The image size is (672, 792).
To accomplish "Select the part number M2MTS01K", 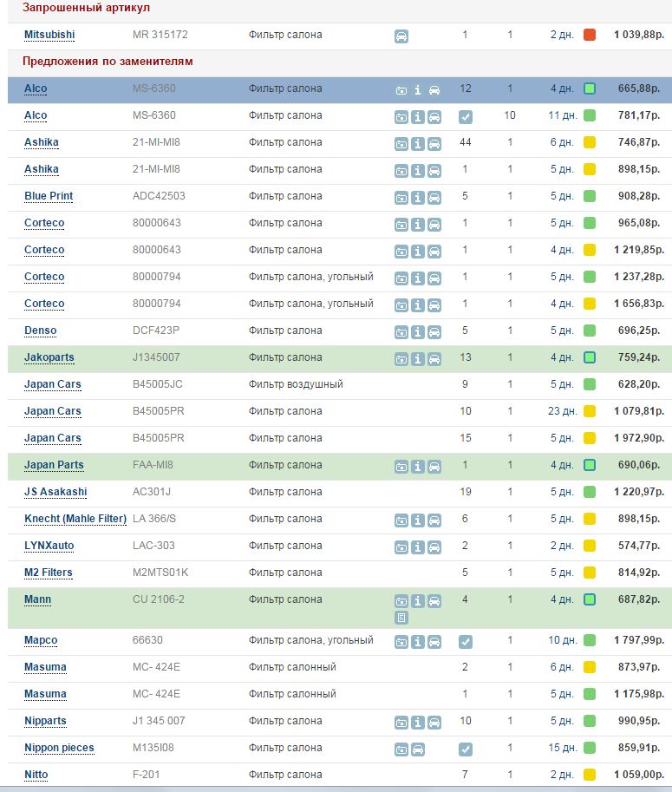I will click(x=160, y=573).
